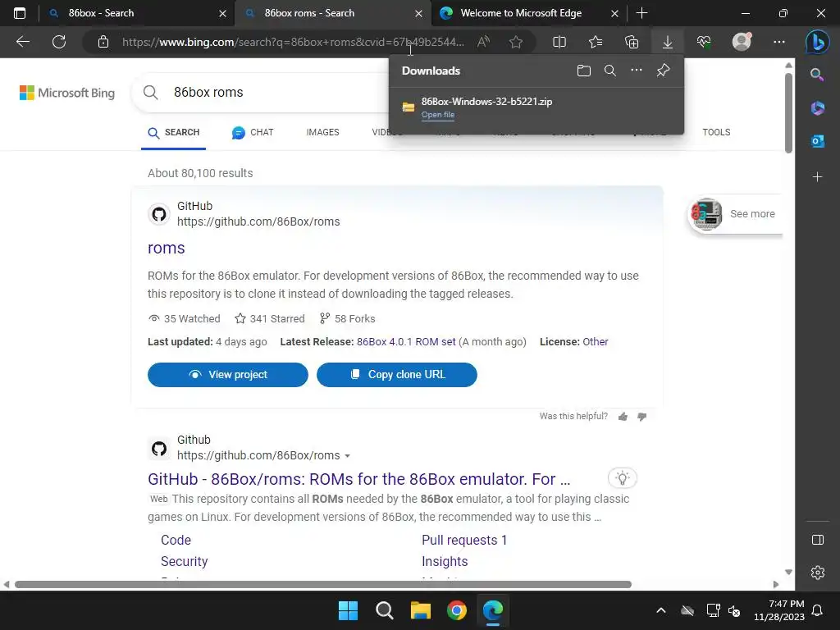
Task: Select the SEARCH tab
Action: click(174, 132)
